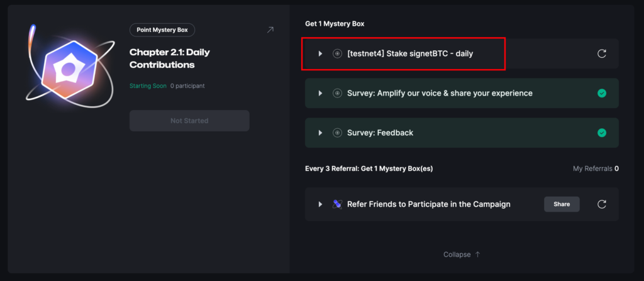Expand the Survey: Feedback task triangle
Image resolution: width=644 pixels, height=281 pixels.
(x=320, y=133)
